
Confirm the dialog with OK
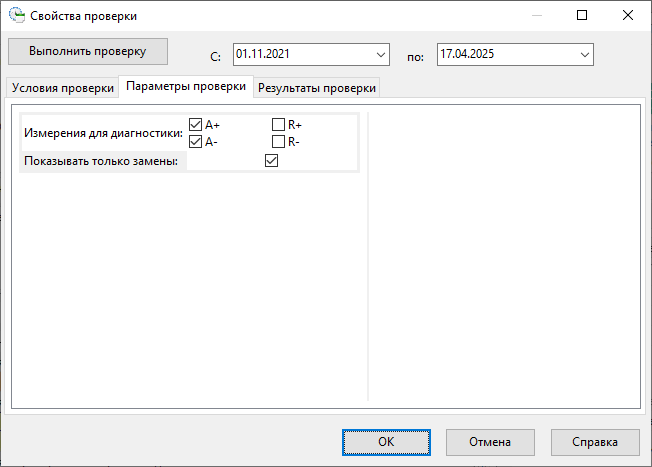[386, 441]
